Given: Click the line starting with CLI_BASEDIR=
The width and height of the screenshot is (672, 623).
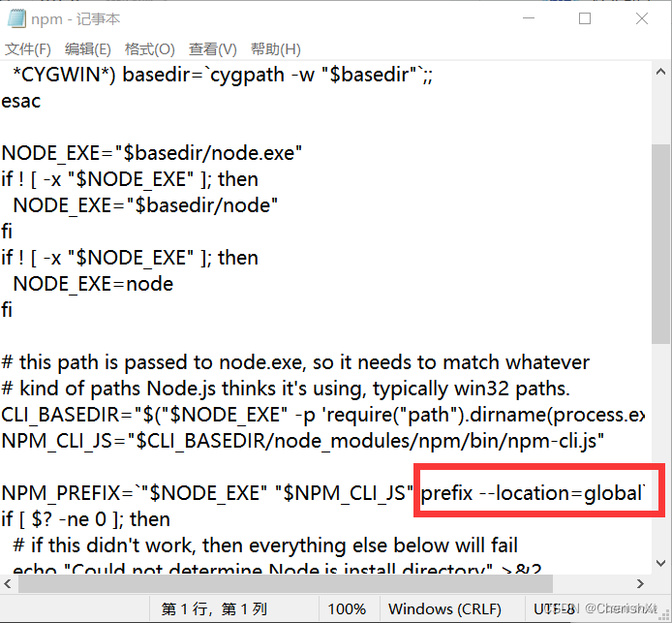Looking at the screenshot, I should click(x=322, y=415).
